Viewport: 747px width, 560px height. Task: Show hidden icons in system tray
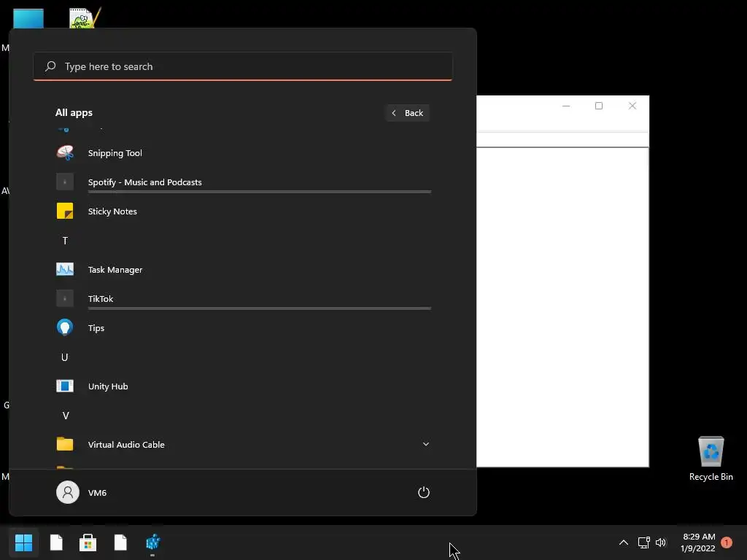(623, 542)
